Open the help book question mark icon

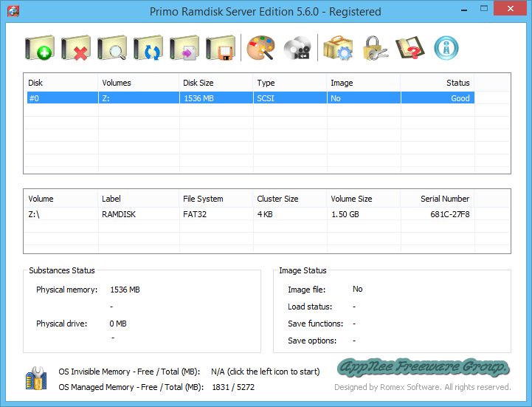coord(410,48)
